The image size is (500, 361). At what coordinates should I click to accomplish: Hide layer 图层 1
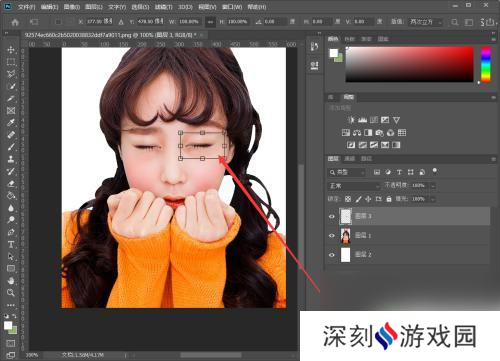click(332, 235)
